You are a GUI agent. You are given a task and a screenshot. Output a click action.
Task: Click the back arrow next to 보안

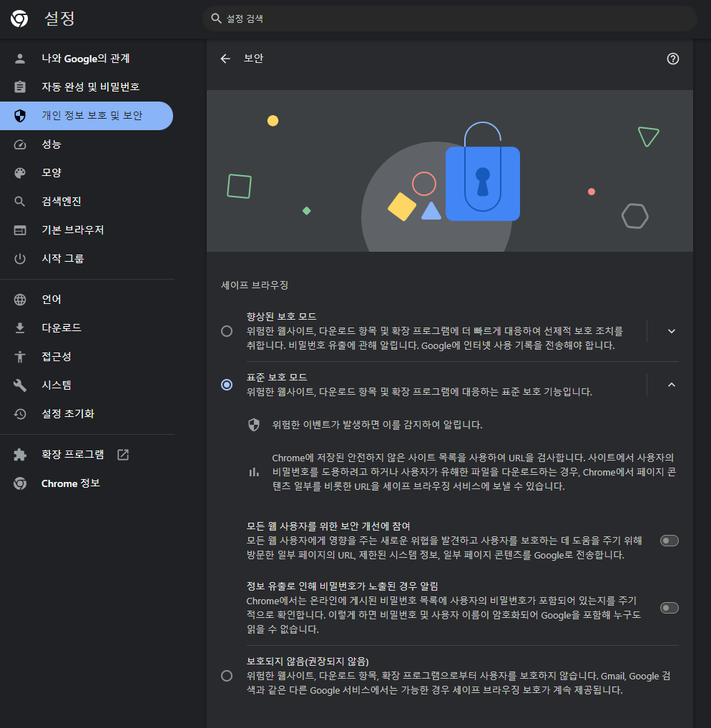pos(225,59)
